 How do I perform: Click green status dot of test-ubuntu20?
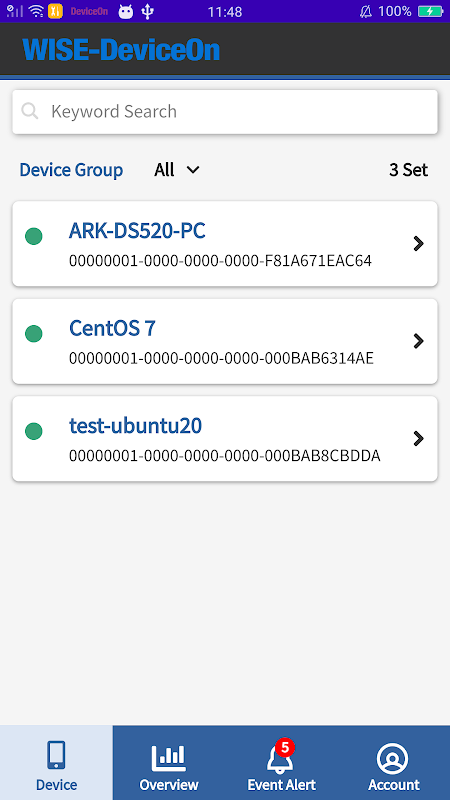pos(34,431)
